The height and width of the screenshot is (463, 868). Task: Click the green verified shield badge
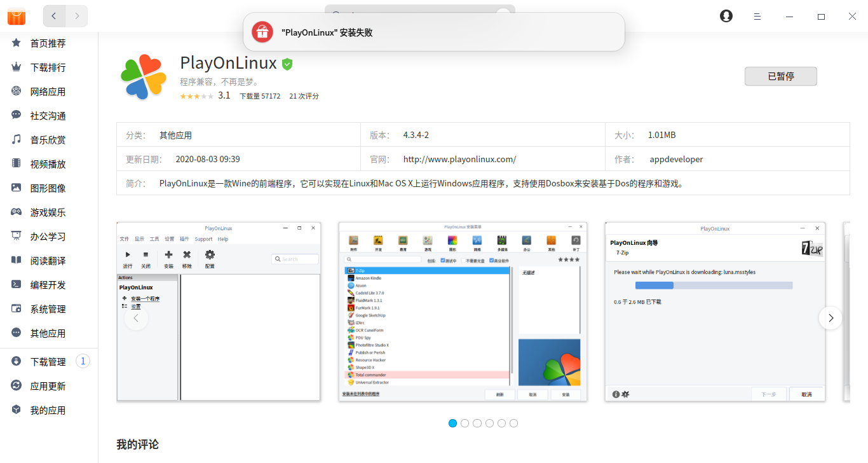[287, 64]
